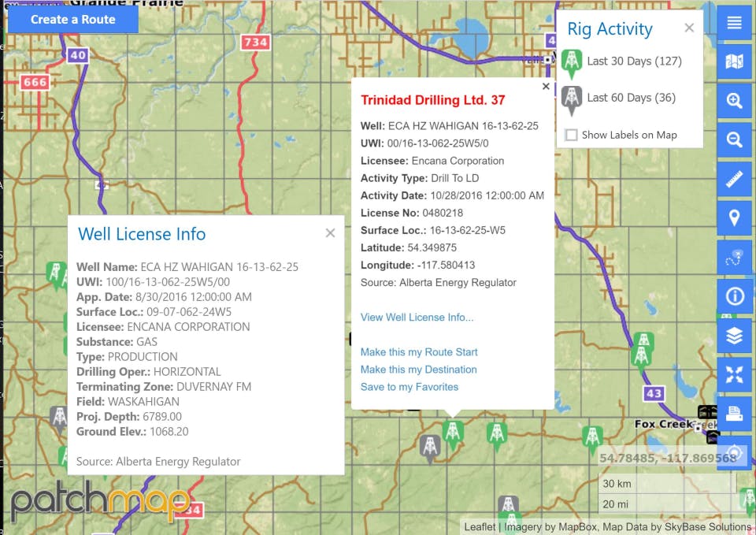Zoom in with magnifier plus icon
The width and height of the screenshot is (756, 535).
pyautogui.click(x=734, y=101)
